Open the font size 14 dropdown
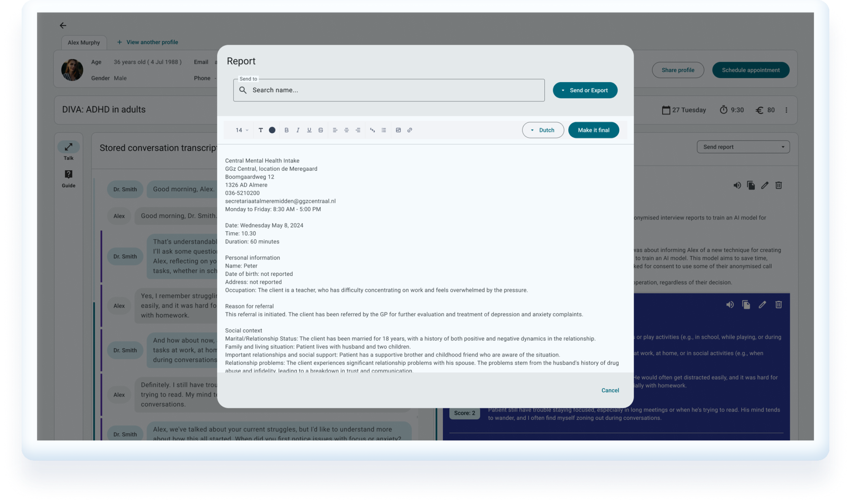 242,130
